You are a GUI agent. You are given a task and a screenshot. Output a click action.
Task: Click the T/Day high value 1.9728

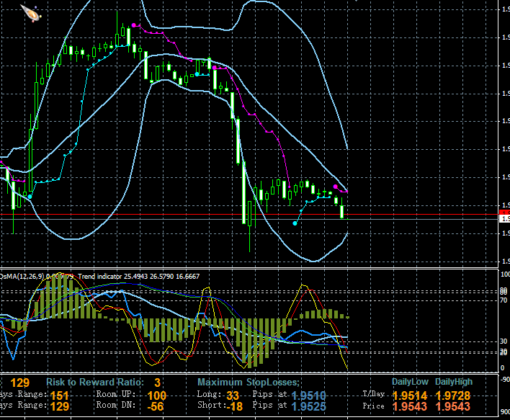453,396
